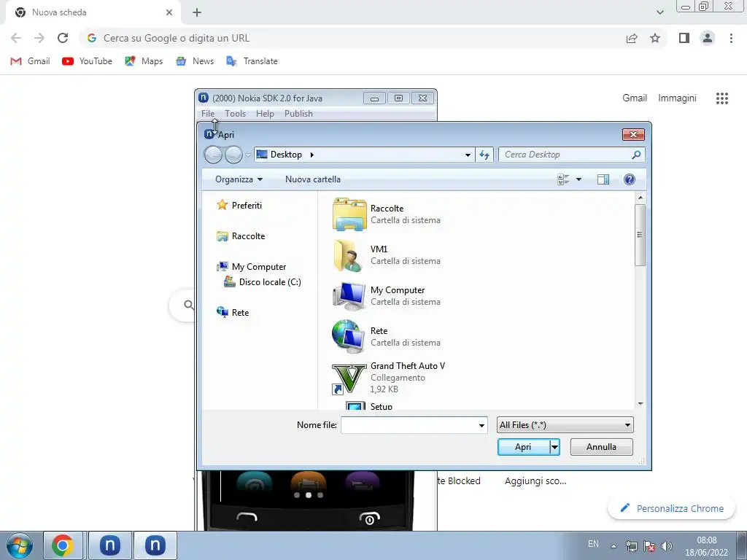747x560 pixels.
Task: Open volume control in system tray
Action: point(667,546)
